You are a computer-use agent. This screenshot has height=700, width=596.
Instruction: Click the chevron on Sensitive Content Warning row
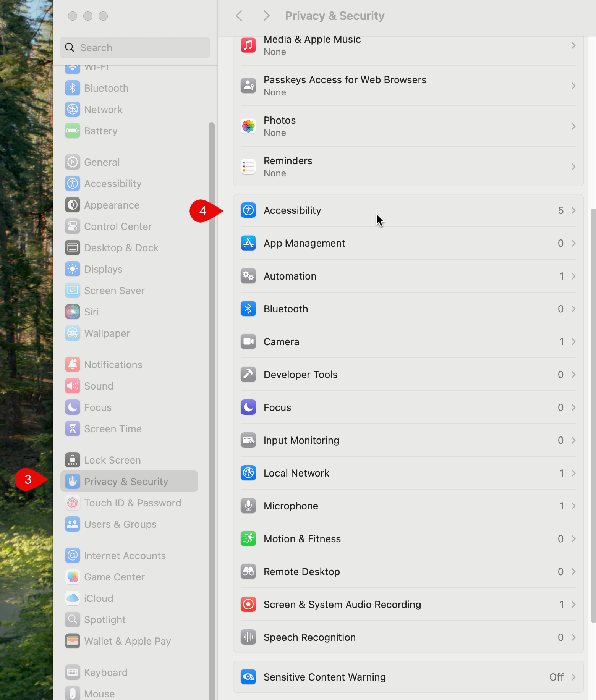(x=573, y=677)
